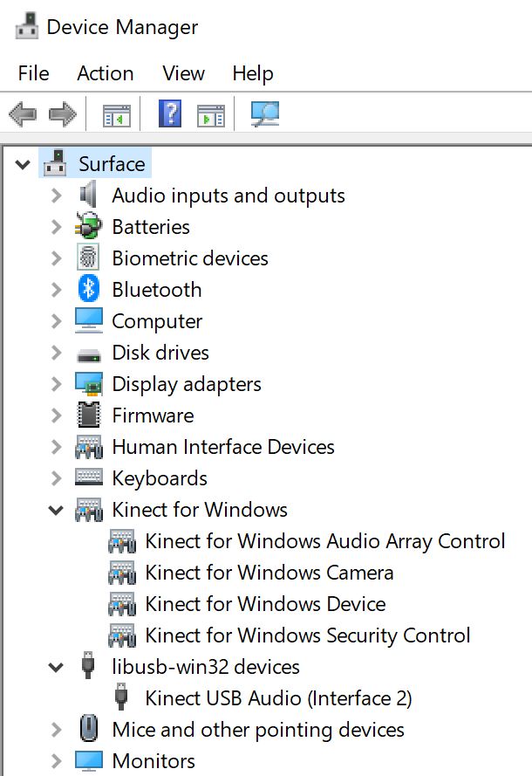Select Kinect for Windows Camera device
The width and height of the screenshot is (532, 776).
269,573
